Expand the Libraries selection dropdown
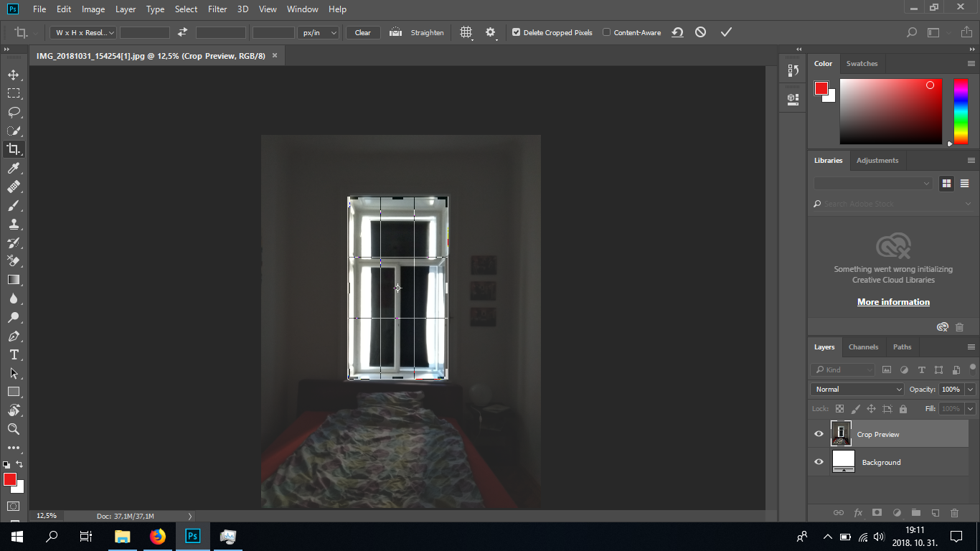 click(873, 183)
